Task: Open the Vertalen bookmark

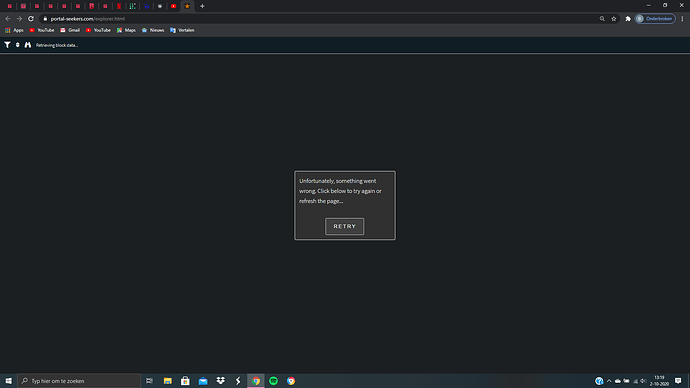Action: (x=182, y=30)
